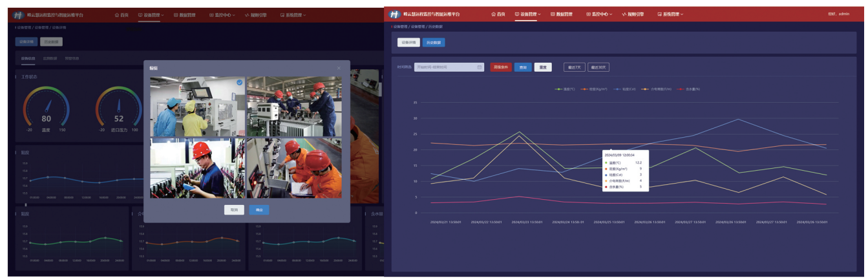Click the home icon labeled 首页 in right navbar
Screen dimensions: 868x280
click(x=494, y=14)
